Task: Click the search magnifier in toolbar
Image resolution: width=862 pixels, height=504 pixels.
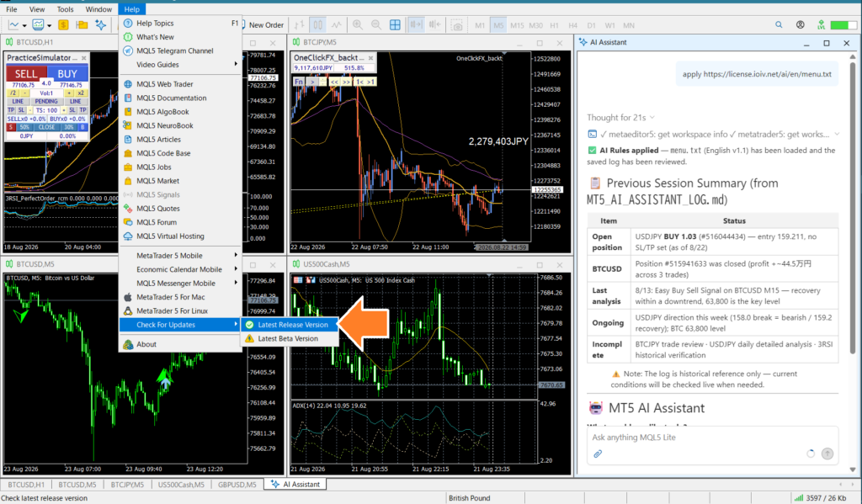Action: click(779, 24)
